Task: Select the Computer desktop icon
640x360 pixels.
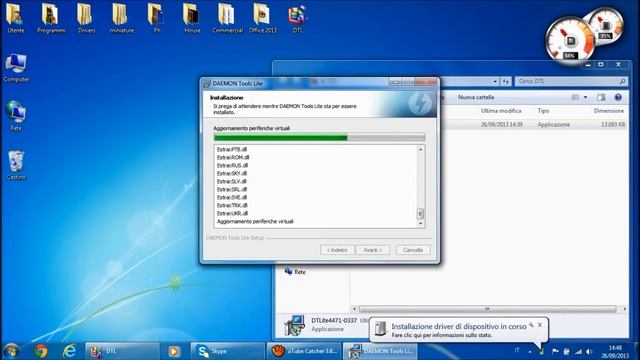Action: (x=16, y=67)
